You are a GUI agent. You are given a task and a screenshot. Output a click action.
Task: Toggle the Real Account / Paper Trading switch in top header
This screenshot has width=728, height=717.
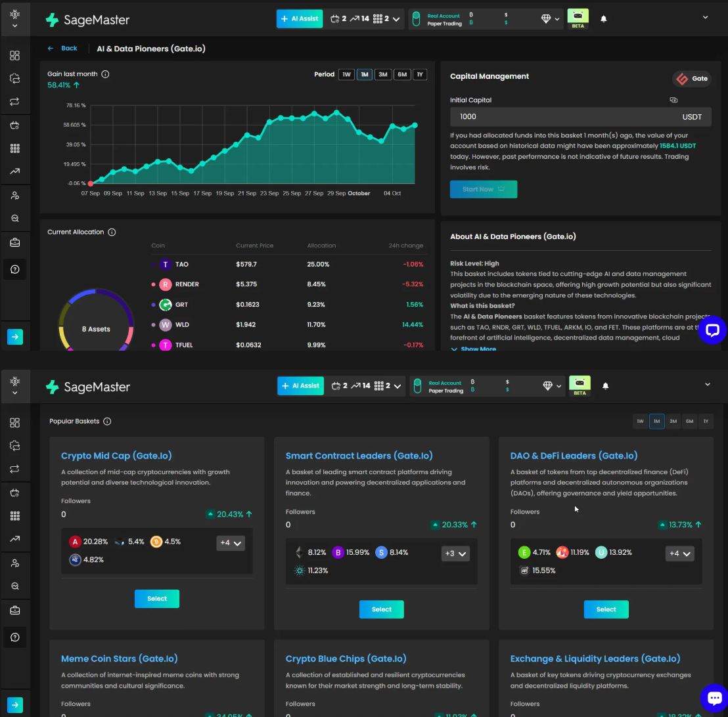[x=416, y=19]
